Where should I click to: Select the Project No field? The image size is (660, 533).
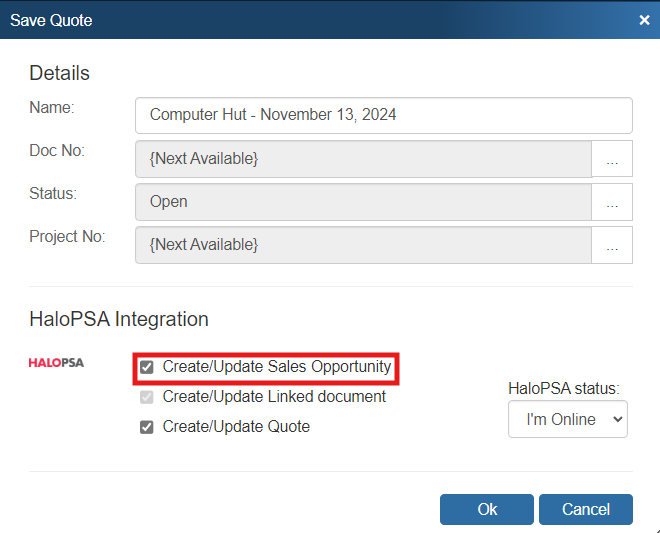tap(363, 245)
